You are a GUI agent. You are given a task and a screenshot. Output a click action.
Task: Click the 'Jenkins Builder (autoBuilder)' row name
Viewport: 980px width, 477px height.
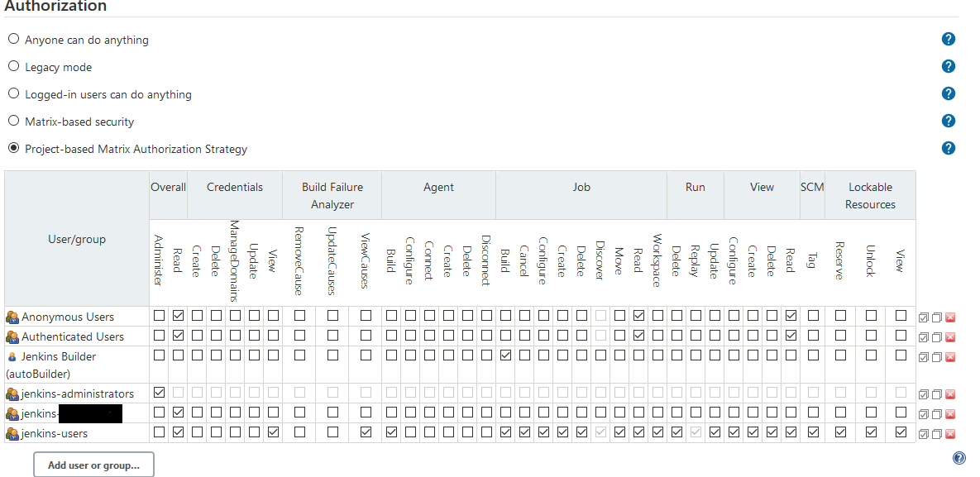point(50,365)
